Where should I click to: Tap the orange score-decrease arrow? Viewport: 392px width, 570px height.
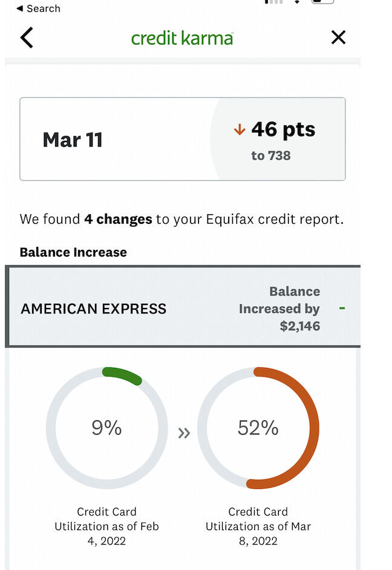240,129
